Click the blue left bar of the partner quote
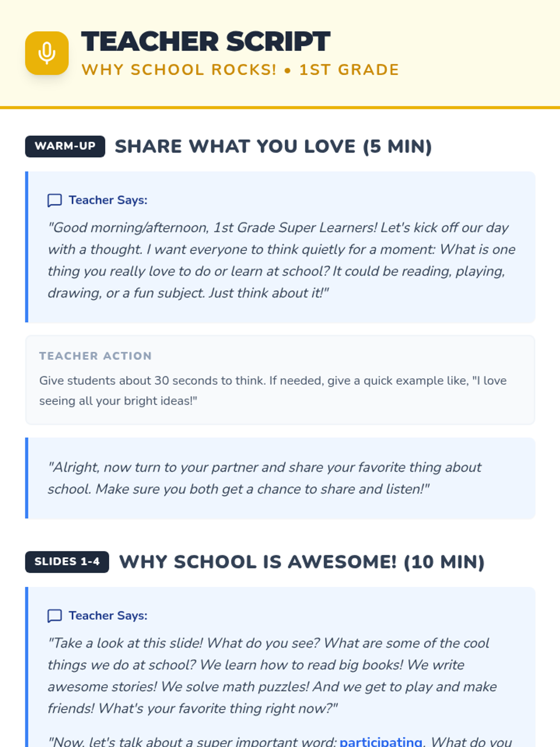 tap(27, 478)
